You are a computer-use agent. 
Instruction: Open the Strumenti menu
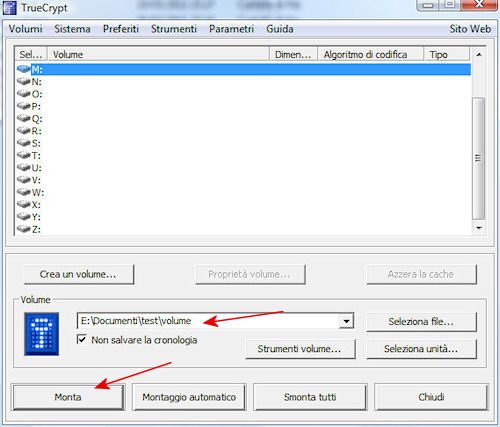click(174, 29)
